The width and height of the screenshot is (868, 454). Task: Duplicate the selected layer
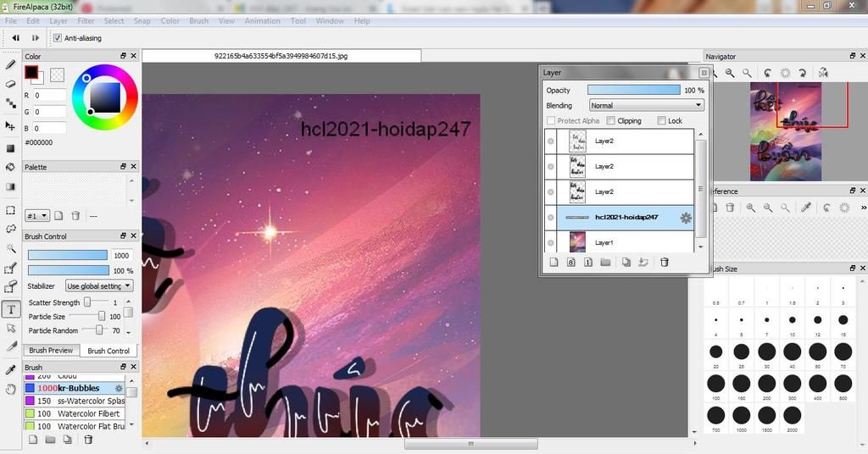[x=626, y=262]
